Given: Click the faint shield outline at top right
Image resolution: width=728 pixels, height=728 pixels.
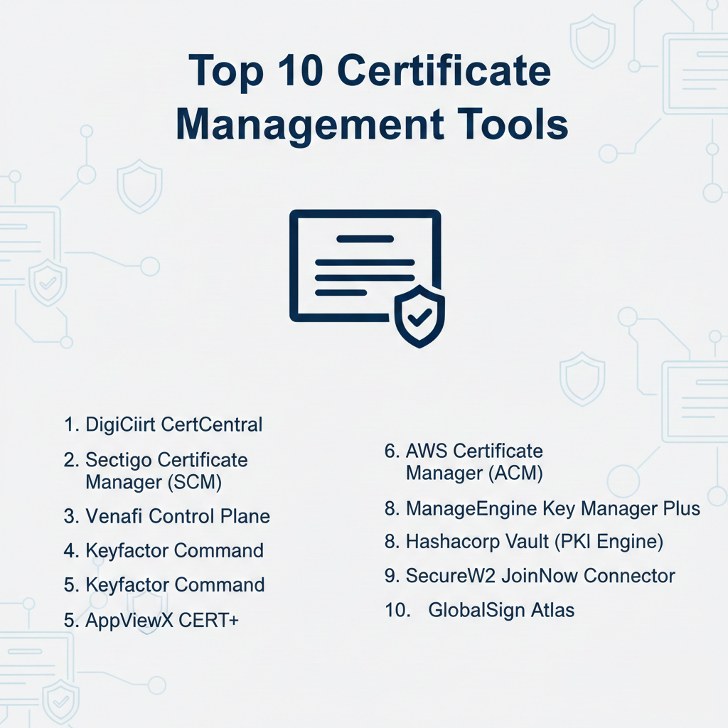Looking at the screenshot, I should point(593,43).
